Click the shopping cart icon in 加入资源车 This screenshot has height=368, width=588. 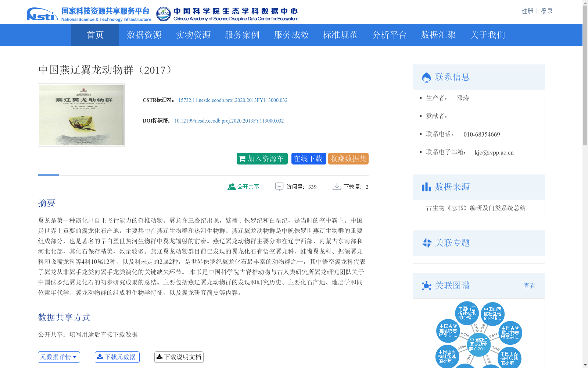pos(242,159)
